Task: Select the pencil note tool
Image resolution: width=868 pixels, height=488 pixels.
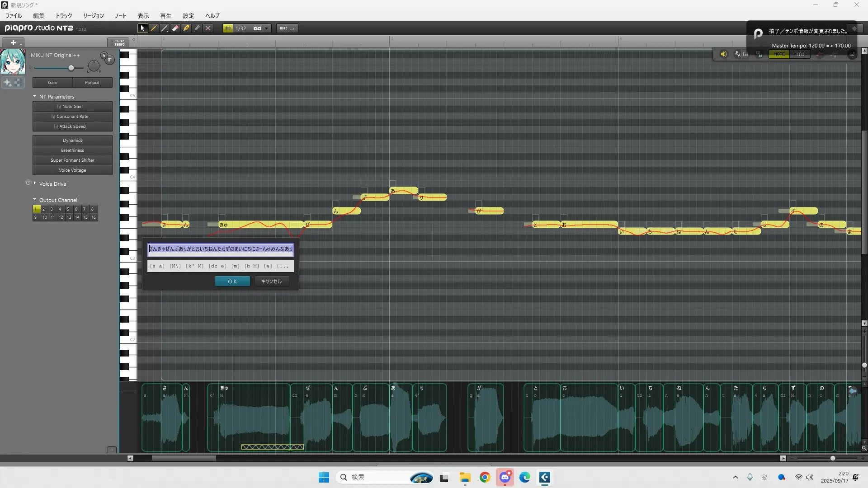Action: tap(154, 28)
